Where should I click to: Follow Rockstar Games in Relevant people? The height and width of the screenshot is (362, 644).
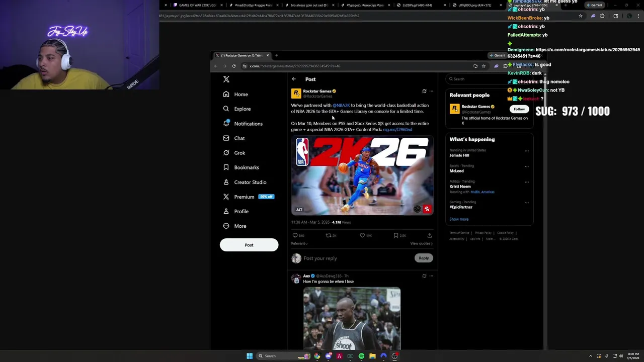pyautogui.click(x=519, y=109)
